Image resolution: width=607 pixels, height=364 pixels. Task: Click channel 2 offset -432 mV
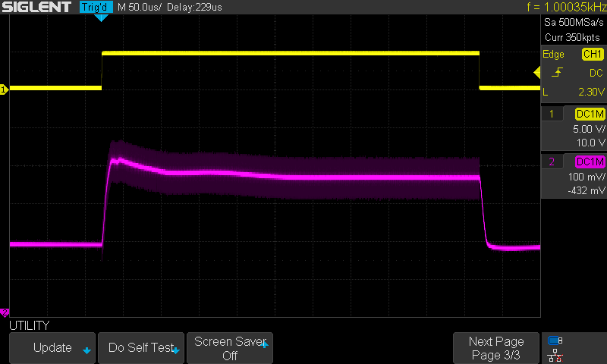click(x=587, y=190)
